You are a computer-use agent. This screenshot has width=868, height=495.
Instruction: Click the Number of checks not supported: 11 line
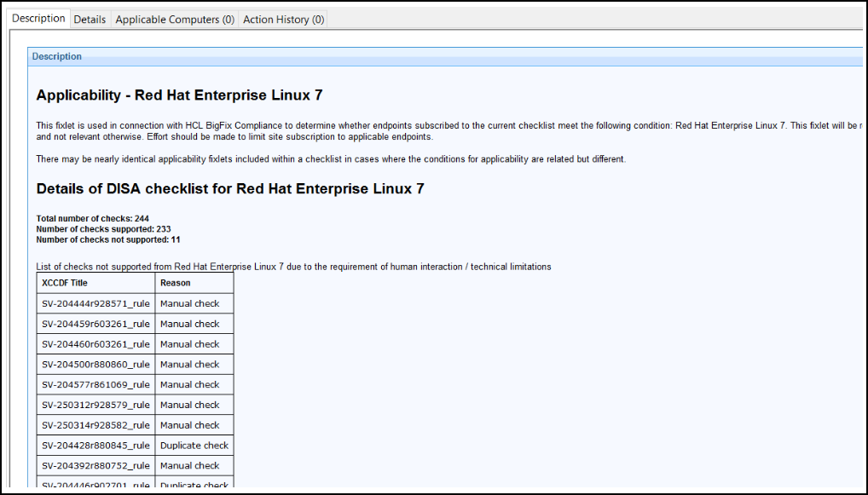tap(108, 239)
